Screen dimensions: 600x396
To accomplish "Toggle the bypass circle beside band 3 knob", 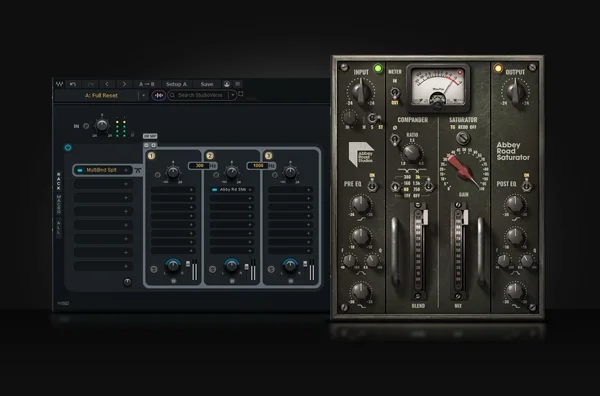I will 275,175.
